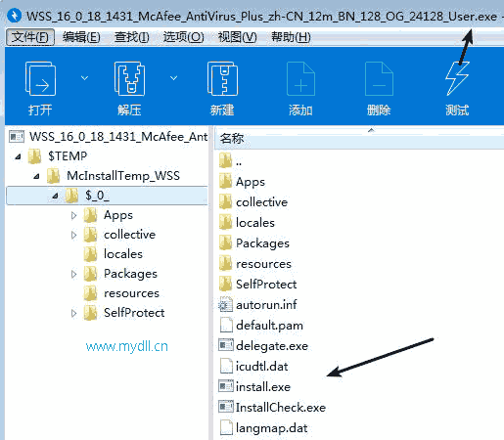Click the Test (测试) lightning icon
Image resolution: width=504 pixels, height=440 pixels.
pos(457,78)
